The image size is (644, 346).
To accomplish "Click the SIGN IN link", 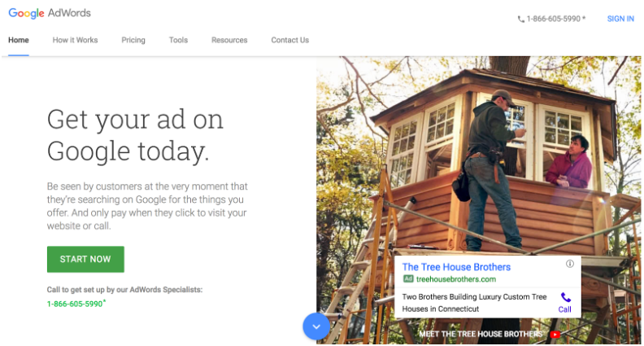I will click(620, 19).
